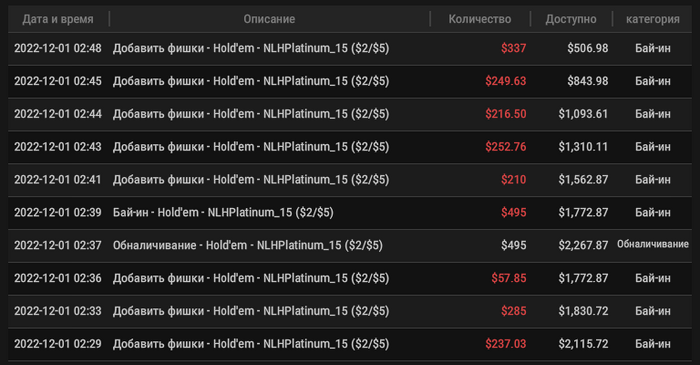Sort by the Дата и время column header
700x365 pixels.
pos(58,19)
